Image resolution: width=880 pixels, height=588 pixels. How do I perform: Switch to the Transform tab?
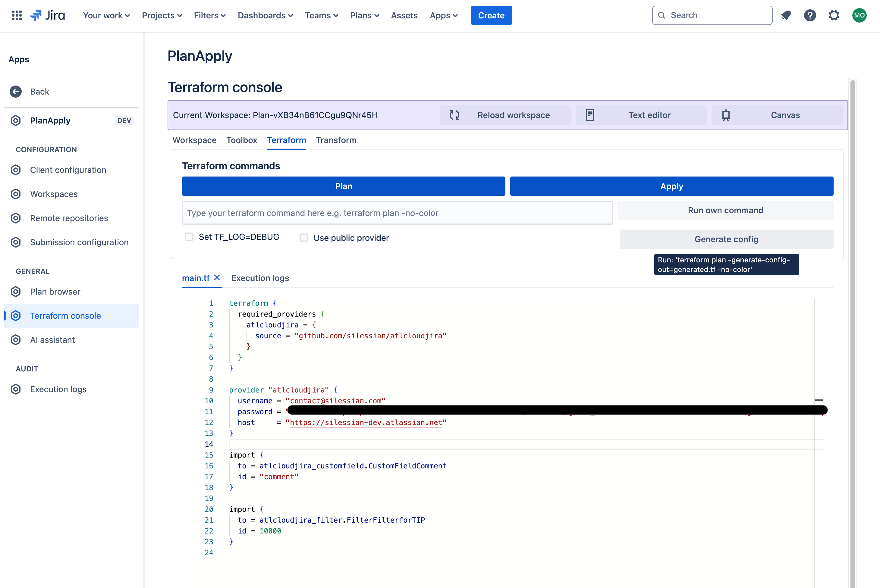tap(336, 140)
